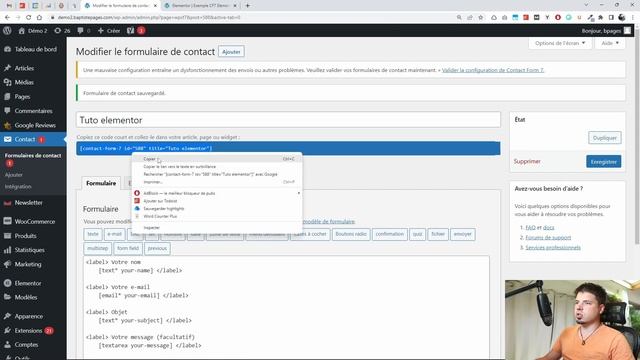Image resolution: width=640 pixels, height=360 pixels.
Task: Open comments bubble in admin bar
Action: coord(84,31)
